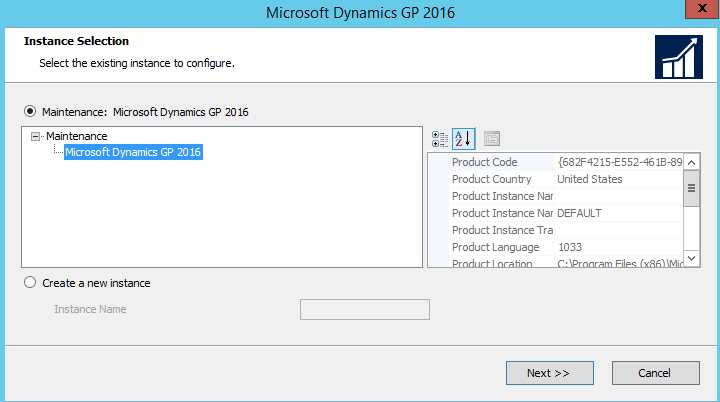Click the Property Pages icon
The height and width of the screenshot is (402, 720).
(x=491, y=138)
